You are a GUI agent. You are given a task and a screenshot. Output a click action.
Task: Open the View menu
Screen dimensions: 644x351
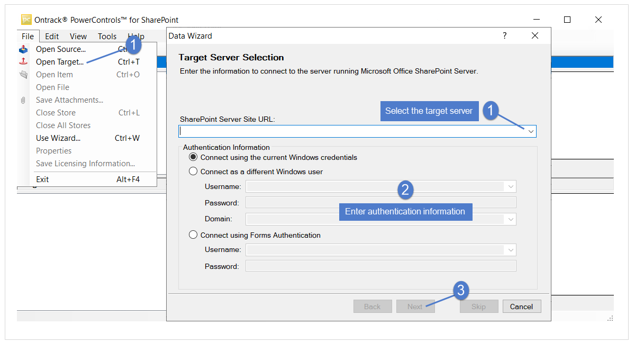[x=78, y=37]
